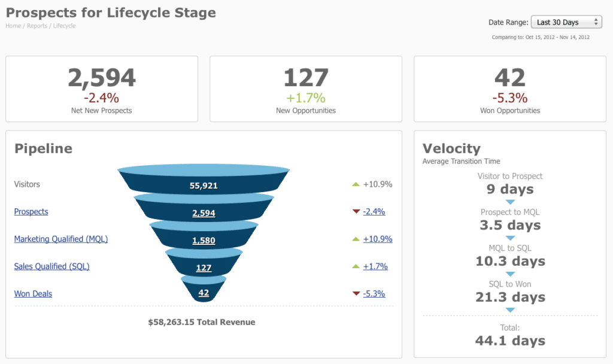Navigate to Home via the breadcrumb

click(12, 26)
